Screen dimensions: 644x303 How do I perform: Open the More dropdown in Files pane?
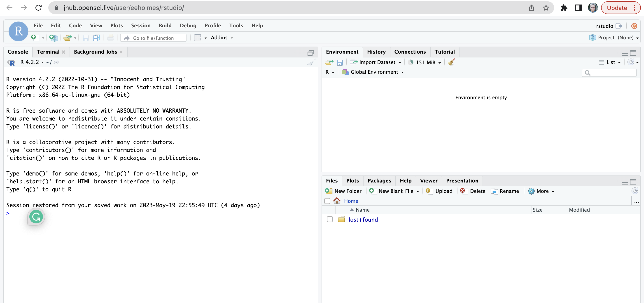tap(541, 191)
